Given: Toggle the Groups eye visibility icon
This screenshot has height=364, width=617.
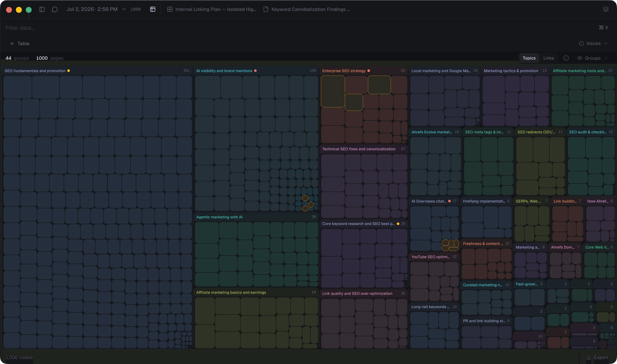Looking at the screenshot, I should (x=580, y=58).
